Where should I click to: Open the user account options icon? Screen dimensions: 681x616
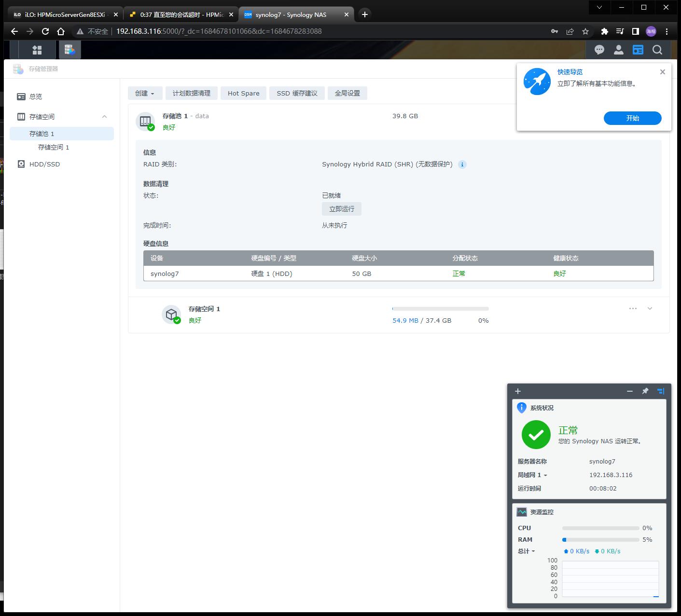click(618, 50)
